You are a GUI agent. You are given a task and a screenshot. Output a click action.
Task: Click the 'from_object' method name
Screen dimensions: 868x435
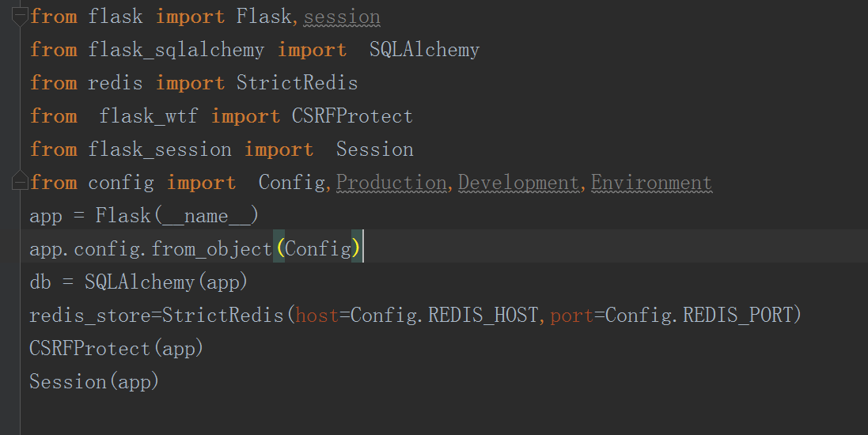(x=211, y=249)
